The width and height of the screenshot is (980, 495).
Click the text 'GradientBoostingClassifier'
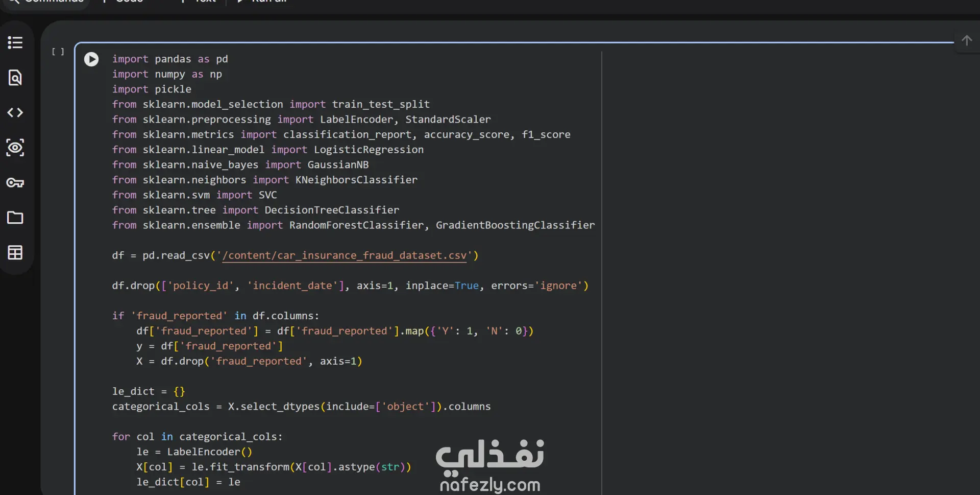click(x=515, y=225)
